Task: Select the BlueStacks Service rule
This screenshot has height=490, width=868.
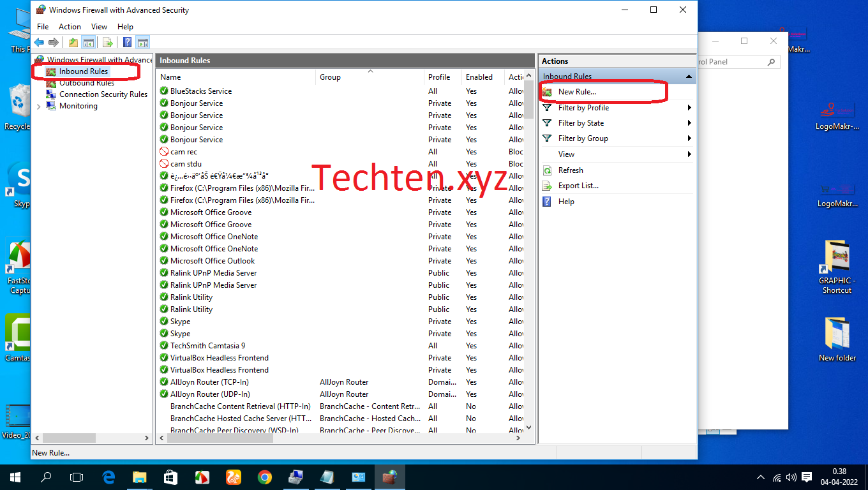Action: click(x=201, y=91)
